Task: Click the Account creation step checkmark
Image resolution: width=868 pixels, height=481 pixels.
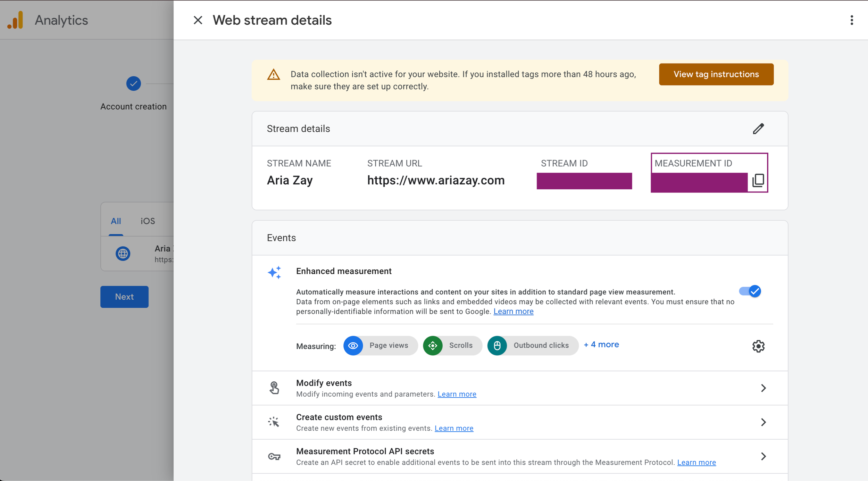Action: 133,83
